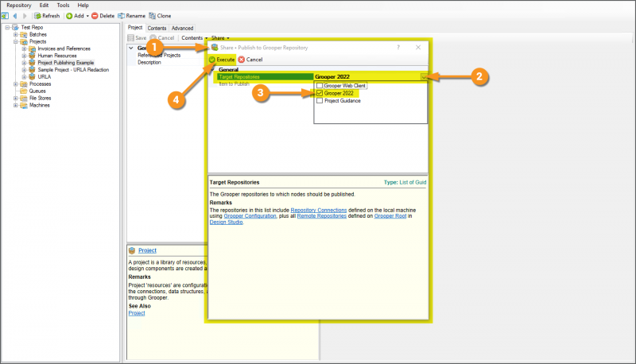Expand the Batches tree node
This screenshot has height=364, width=636.
[16, 34]
